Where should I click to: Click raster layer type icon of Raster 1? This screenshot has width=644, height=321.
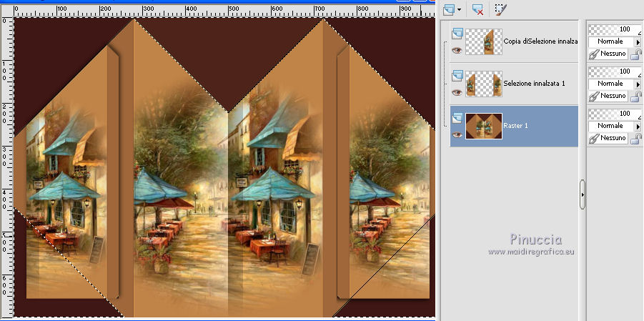(457, 119)
